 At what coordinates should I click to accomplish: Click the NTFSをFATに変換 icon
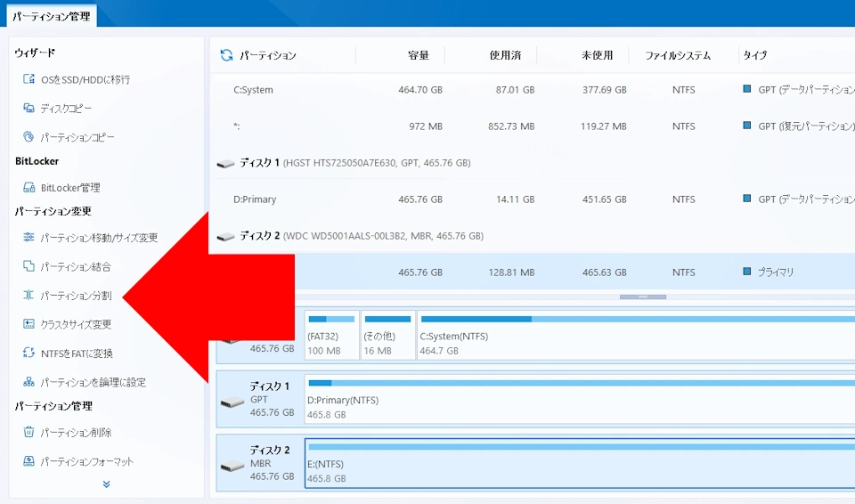coord(28,353)
